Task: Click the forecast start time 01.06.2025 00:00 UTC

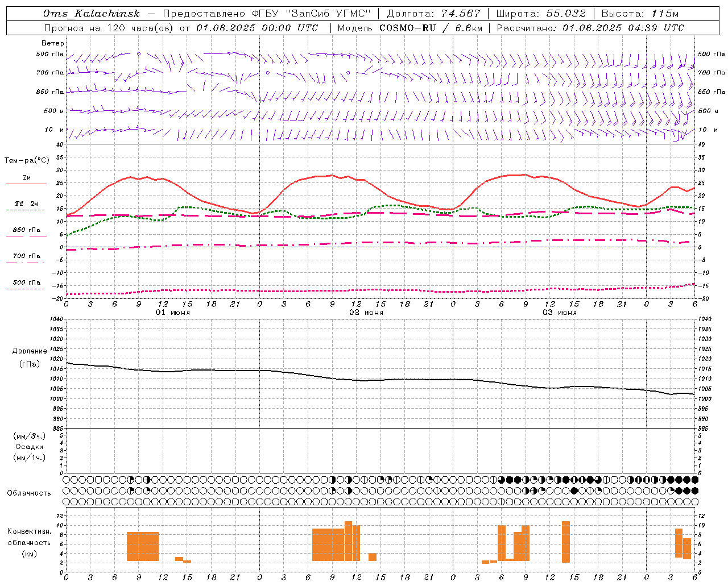Action: [257, 28]
